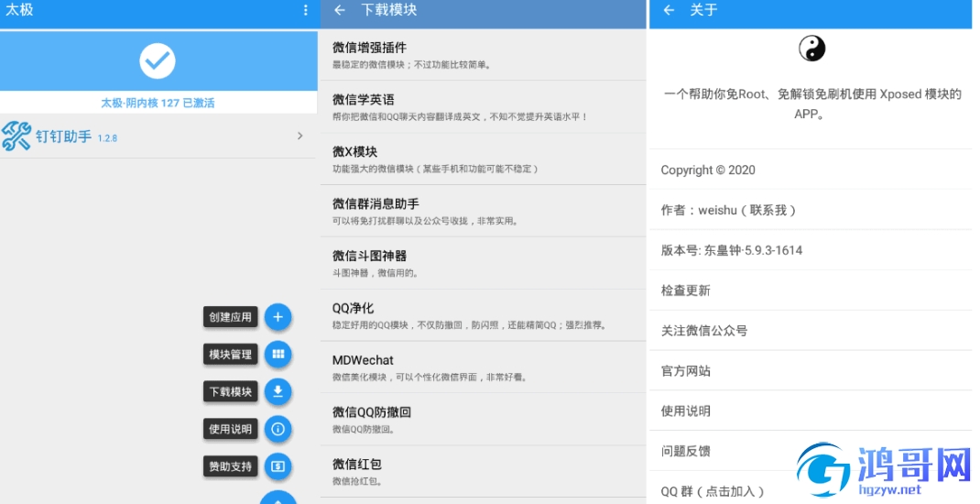Image resolution: width=980 pixels, height=504 pixels.
Task: Select the 微信QQ防撤回 module
Action: (483, 419)
